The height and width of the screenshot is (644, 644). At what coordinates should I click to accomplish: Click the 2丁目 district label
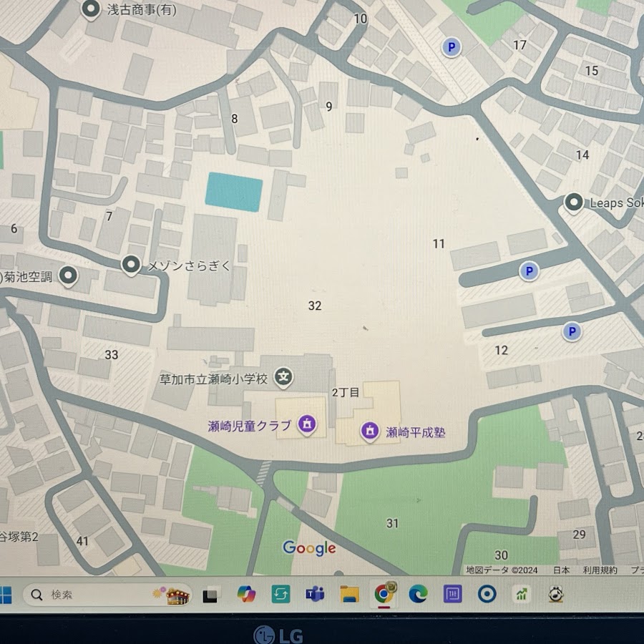[346, 393]
